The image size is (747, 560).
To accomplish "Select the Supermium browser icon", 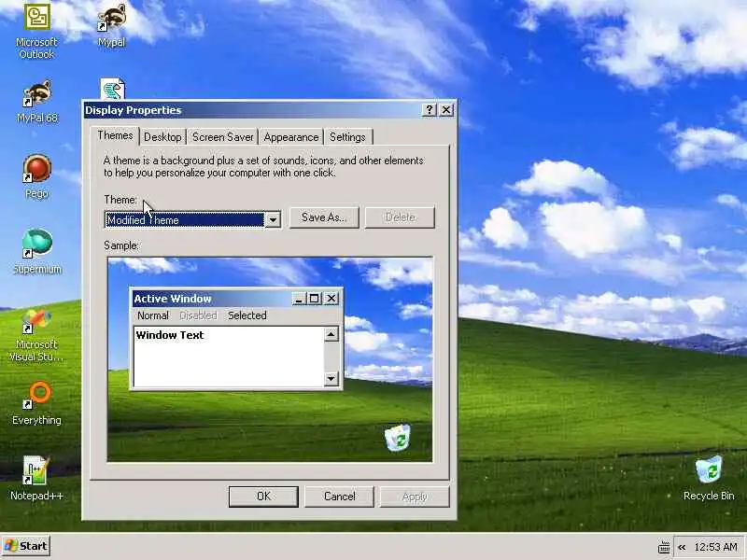I will [x=36, y=251].
